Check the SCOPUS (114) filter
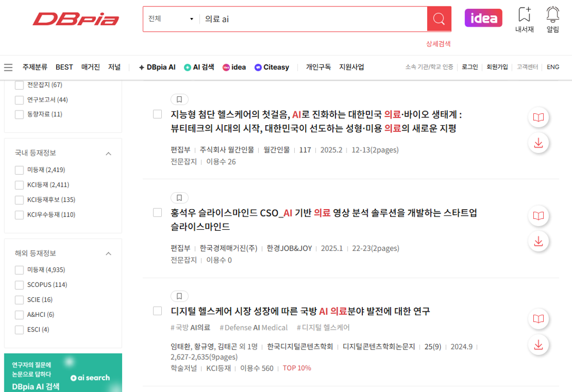The image size is (572, 392). [19, 285]
